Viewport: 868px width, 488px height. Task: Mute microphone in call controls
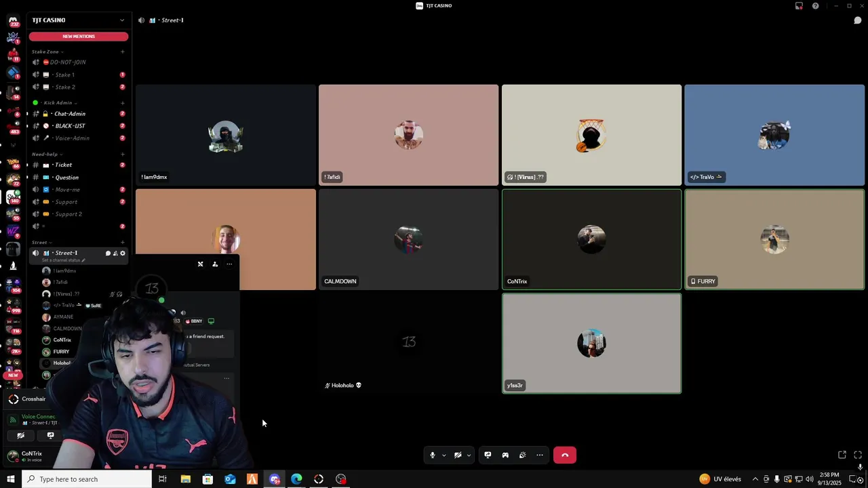pyautogui.click(x=433, y=455)
